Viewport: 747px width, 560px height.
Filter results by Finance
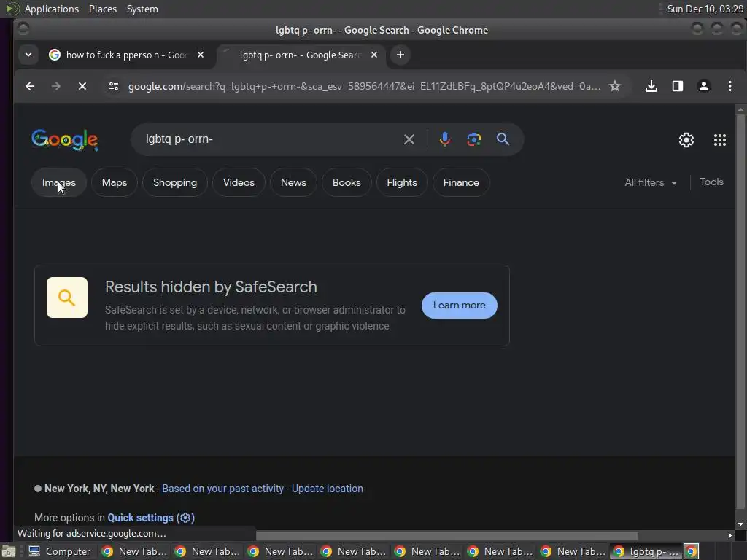[x=461, y=182]
